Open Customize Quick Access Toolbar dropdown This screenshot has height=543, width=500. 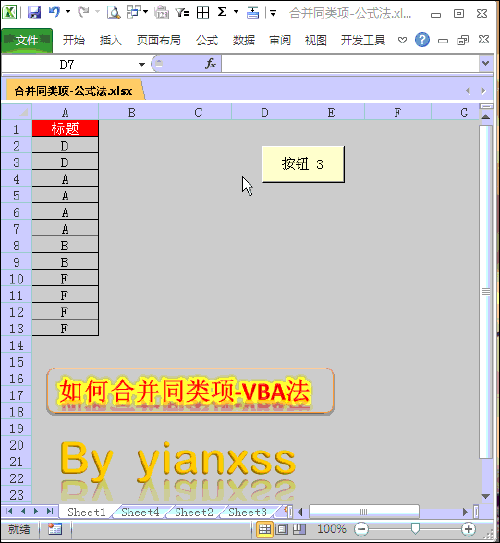[273, 13]
